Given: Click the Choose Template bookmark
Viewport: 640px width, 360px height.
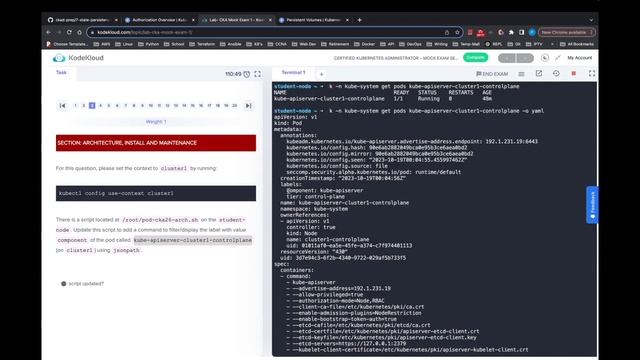Looking at the screenshot, I should click(x=67, y=44).
